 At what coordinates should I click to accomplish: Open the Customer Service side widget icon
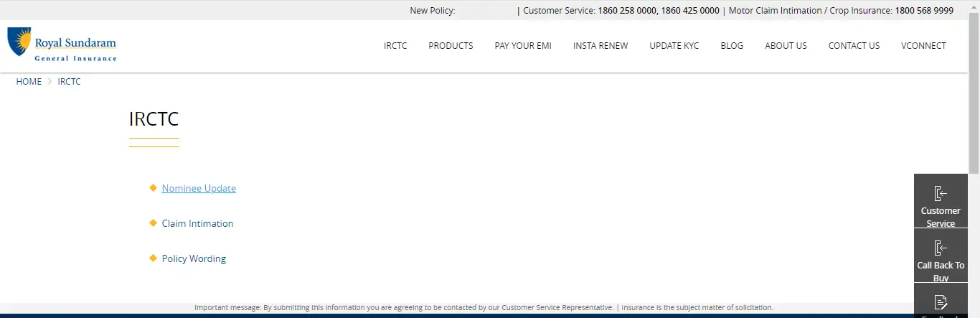pos(940,193)
